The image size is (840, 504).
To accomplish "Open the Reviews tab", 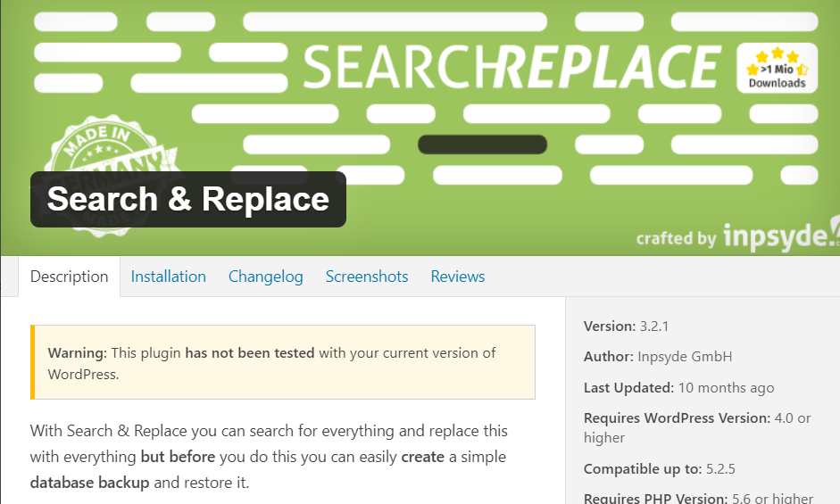I will point(458,277).
